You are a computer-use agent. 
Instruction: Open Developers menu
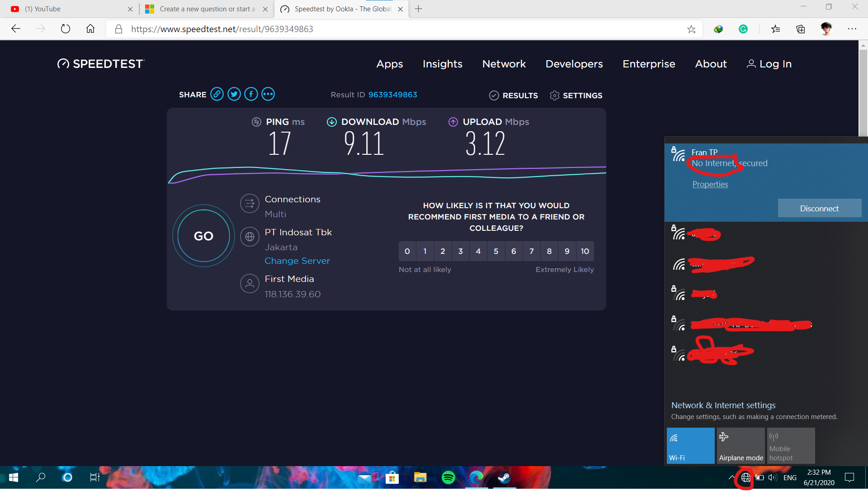tap(574, 64)
